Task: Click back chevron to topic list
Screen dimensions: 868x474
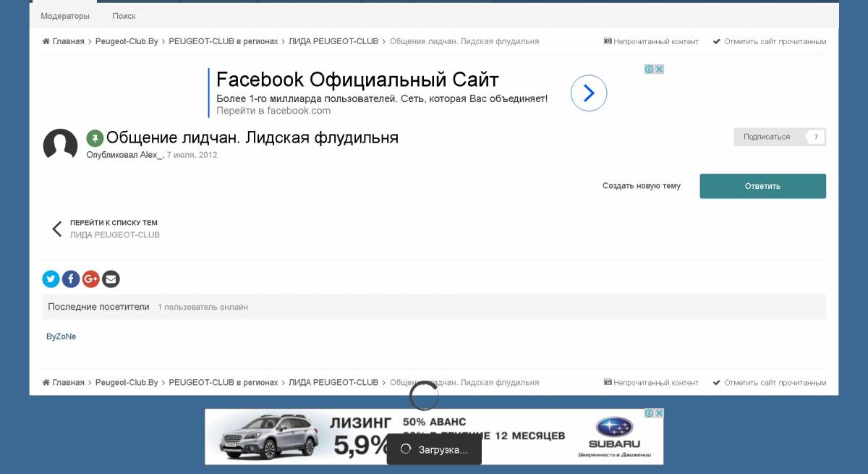Action: [x=56, y=229]
